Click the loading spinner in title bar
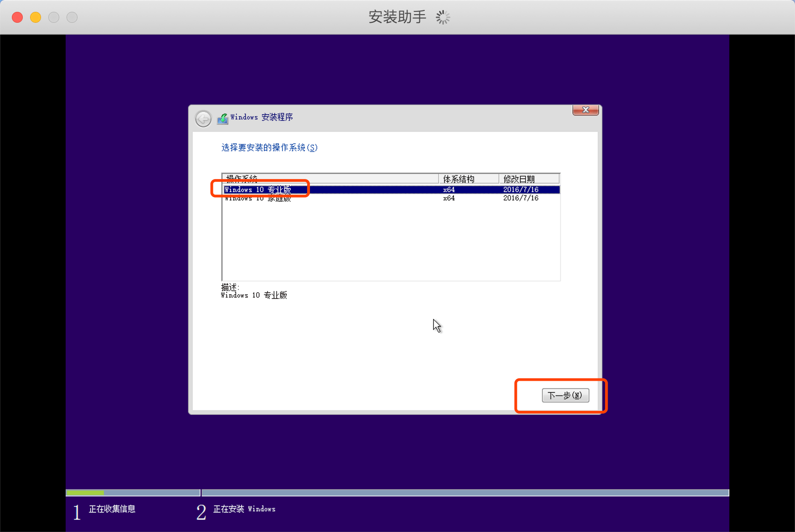This screenshot has width=795, height=532. (x=443, y=17)
